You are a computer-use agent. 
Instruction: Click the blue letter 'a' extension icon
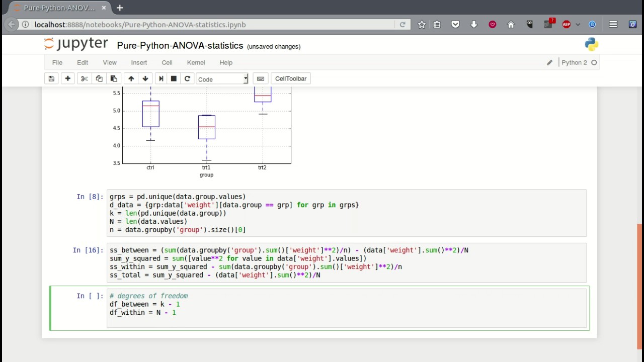592,24
